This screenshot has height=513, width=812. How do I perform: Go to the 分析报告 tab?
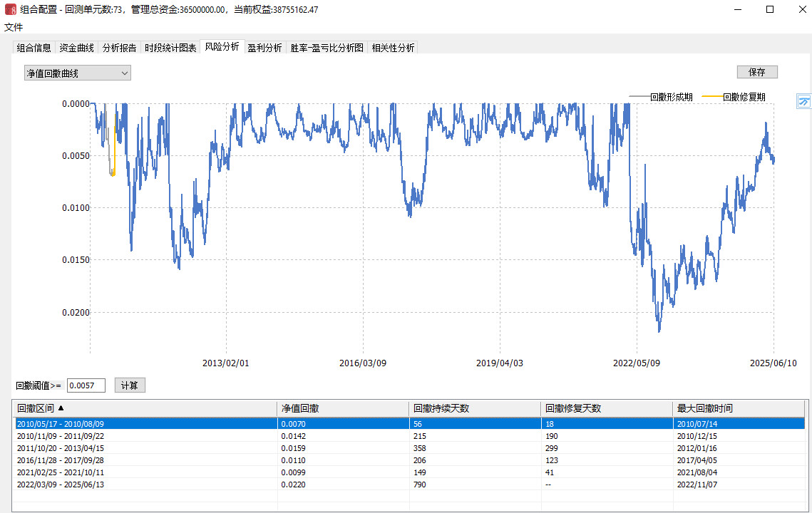pos(119,48)
